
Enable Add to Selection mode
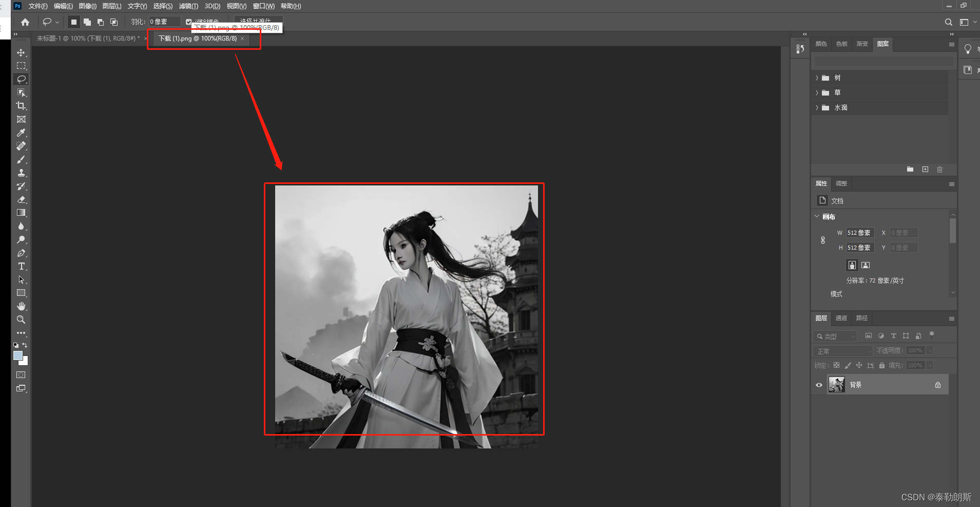pyautogui.click(x=87, y=22)
